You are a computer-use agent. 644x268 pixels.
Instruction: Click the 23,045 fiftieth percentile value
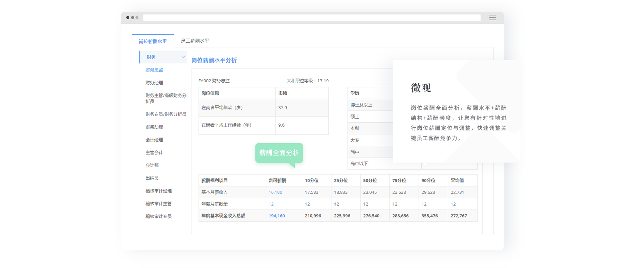point(370,192)
